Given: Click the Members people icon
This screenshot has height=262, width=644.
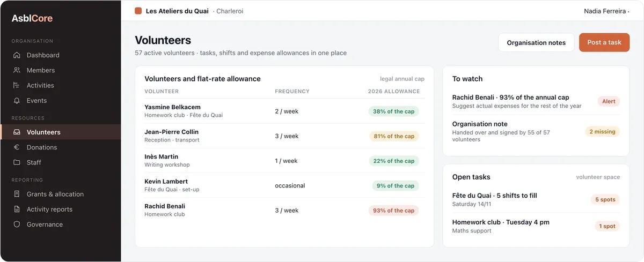Looking at the screenshot, I should (17, 70).
